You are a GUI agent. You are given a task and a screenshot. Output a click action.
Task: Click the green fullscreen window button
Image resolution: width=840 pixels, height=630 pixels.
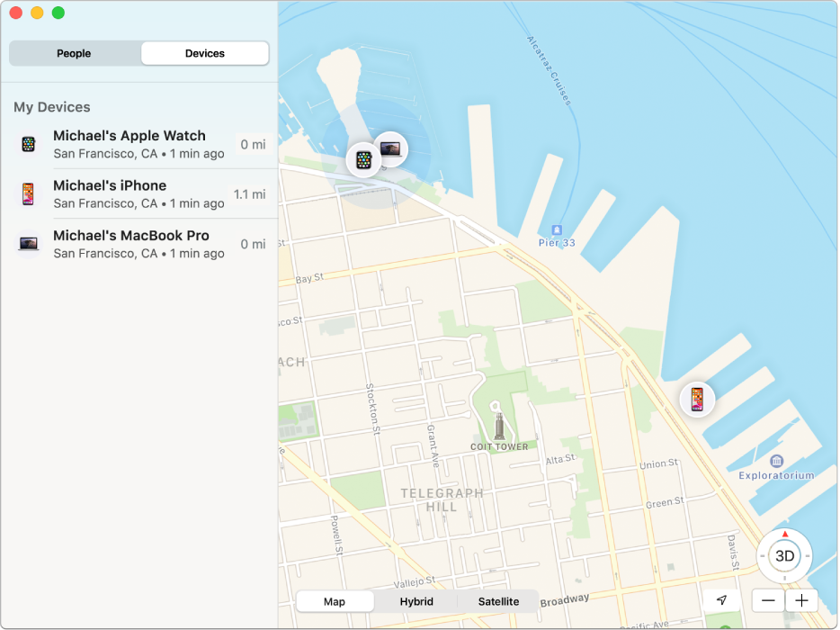58,13
